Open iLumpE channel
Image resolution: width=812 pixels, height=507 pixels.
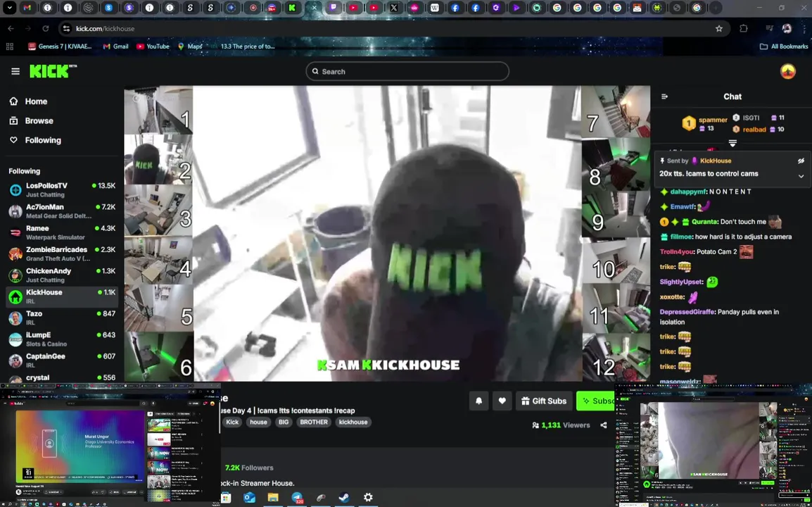[62, 339]
